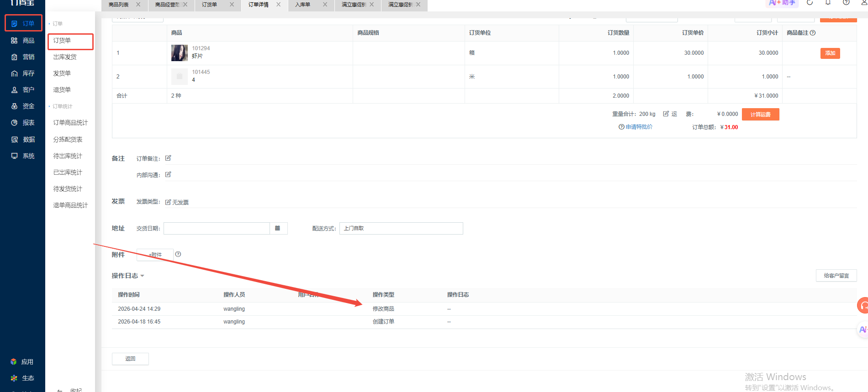Click the 添加 button in 虾片 row
868x392 pixels.
[x=830, y=53]
